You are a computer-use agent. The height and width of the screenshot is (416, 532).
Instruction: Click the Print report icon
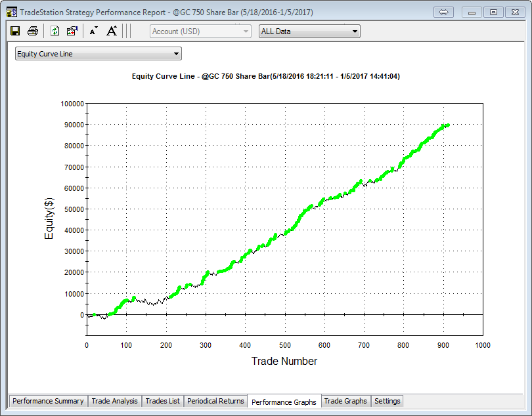[x=32, y=31]
